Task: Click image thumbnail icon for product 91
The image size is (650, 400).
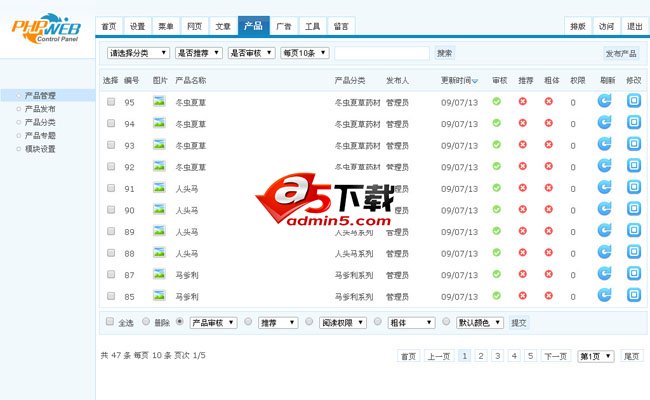Action: pos(159,187)
